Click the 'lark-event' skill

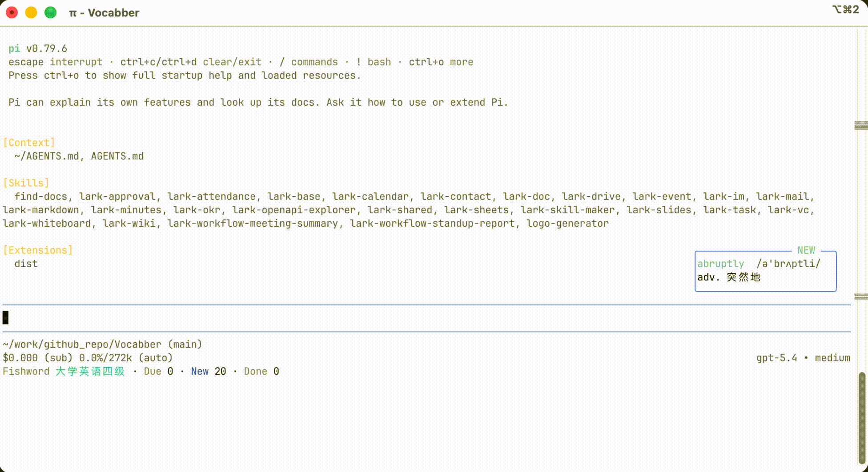(x=662, y=196)
